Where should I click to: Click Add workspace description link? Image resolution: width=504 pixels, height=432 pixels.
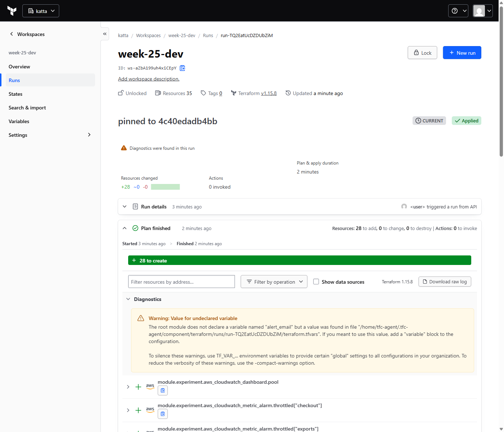[149, 79]
